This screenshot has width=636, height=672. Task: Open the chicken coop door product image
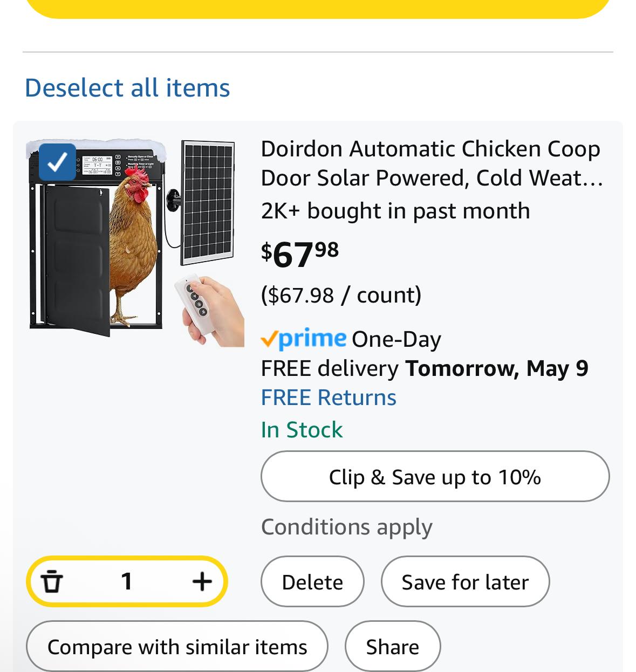click(135, 243)
